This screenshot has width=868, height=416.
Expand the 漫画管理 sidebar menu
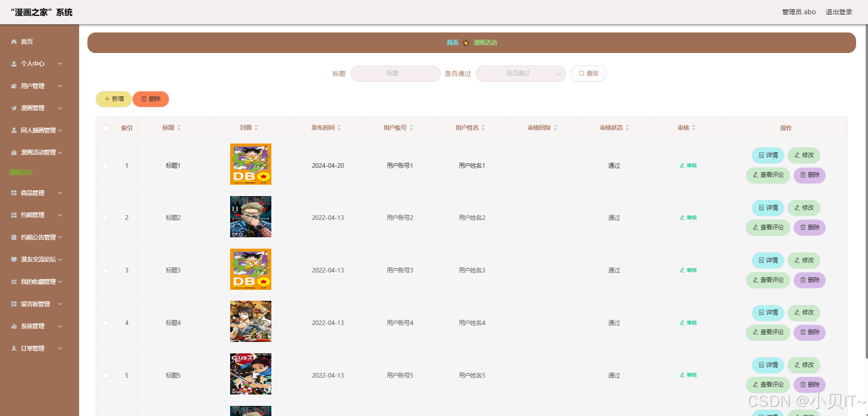[39, 108]
